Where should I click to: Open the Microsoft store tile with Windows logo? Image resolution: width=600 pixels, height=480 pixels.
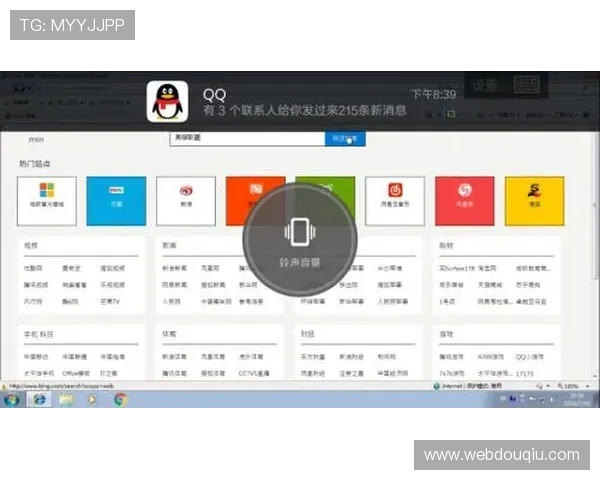(x=47, y=201)
